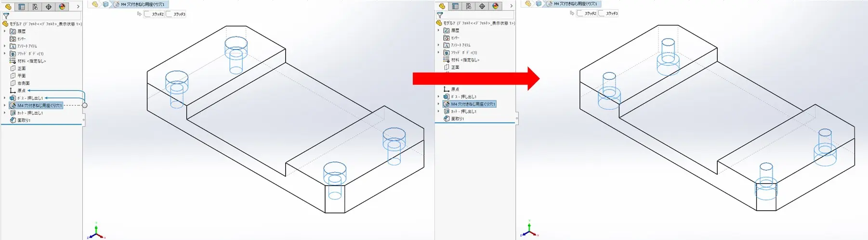Image resolution: width=868 pixels, height=240 pixels.
Task: Click part icon in right window breadcrumb
Action: coord(528,4)
